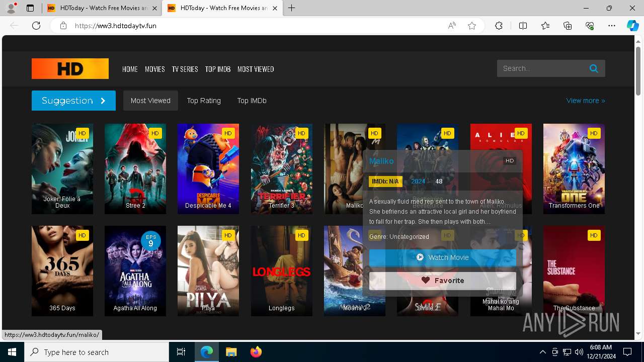Open Terrifier 3 movie poster
The width and height of the screenshot is (644, 362).
[x=282, y=169]
